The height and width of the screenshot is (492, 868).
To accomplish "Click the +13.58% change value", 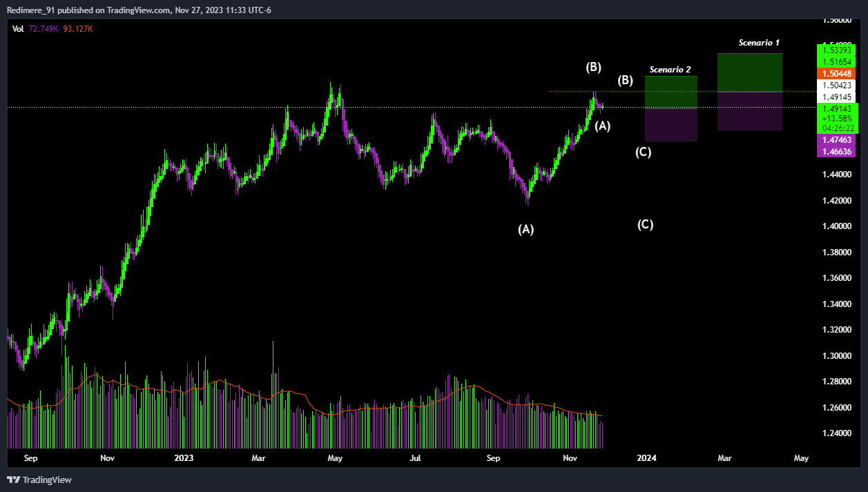I will click(837, 118).
